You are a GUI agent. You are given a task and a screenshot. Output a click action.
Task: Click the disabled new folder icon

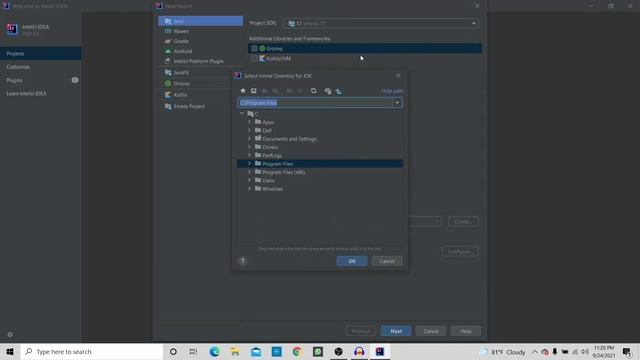click(x=289, y=91)
